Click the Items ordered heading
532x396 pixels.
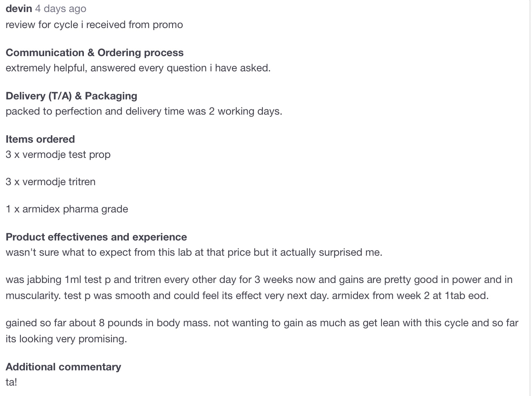click(40, 139)
